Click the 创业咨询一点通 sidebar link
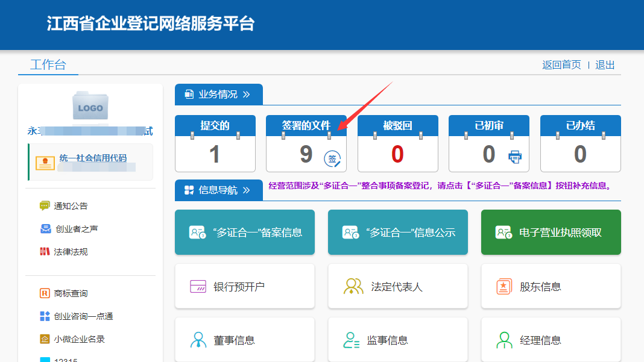Image resolution: width=644 pixels, height=362 pixels. [83, 316]
